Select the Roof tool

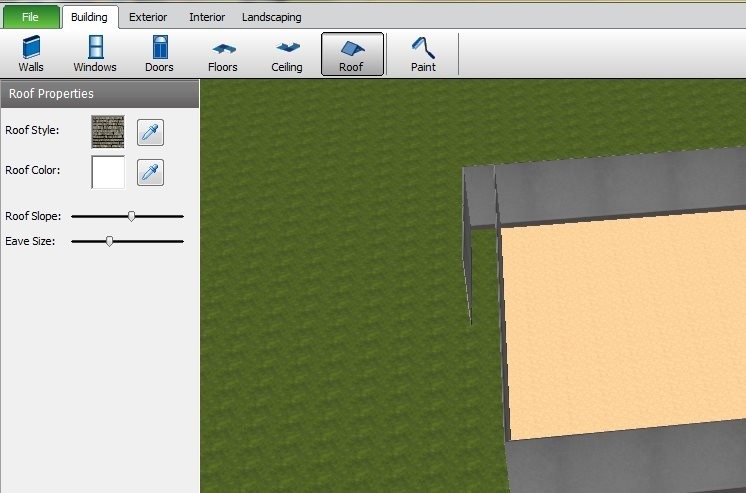click(x=352, y=54)
